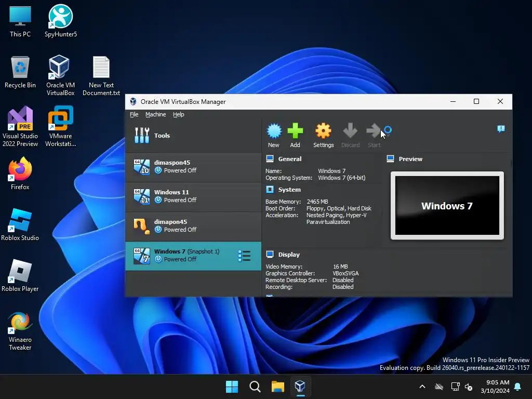Select the Tools entry icon
The width and height of the screenshot is (532, 399).
[142, 136]
